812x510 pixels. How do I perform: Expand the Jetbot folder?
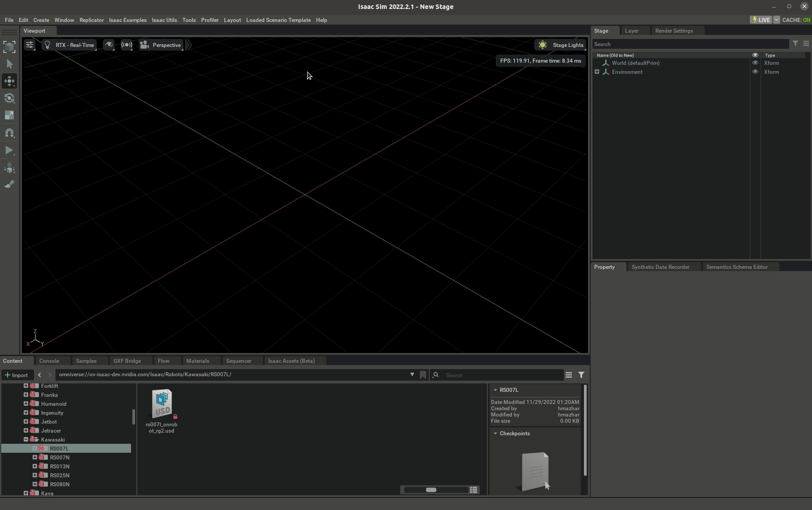[x=25, y=421]
